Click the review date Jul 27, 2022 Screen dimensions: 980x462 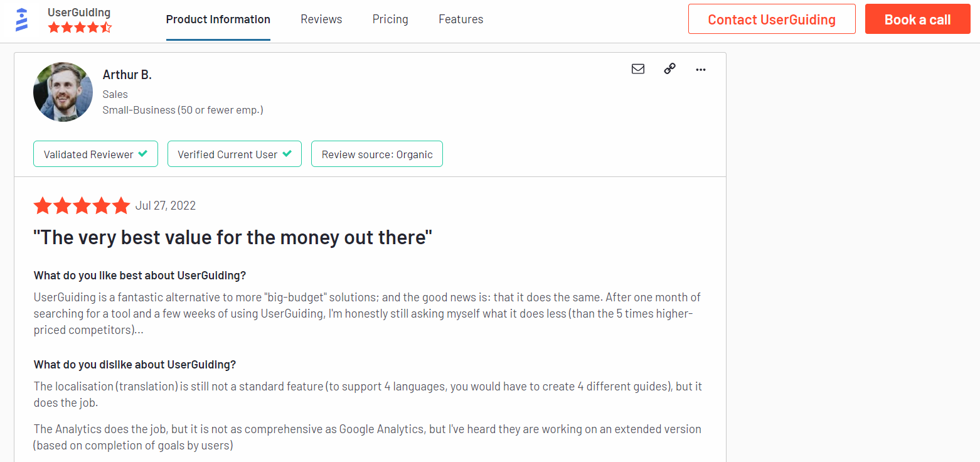(x=166, y=206)
